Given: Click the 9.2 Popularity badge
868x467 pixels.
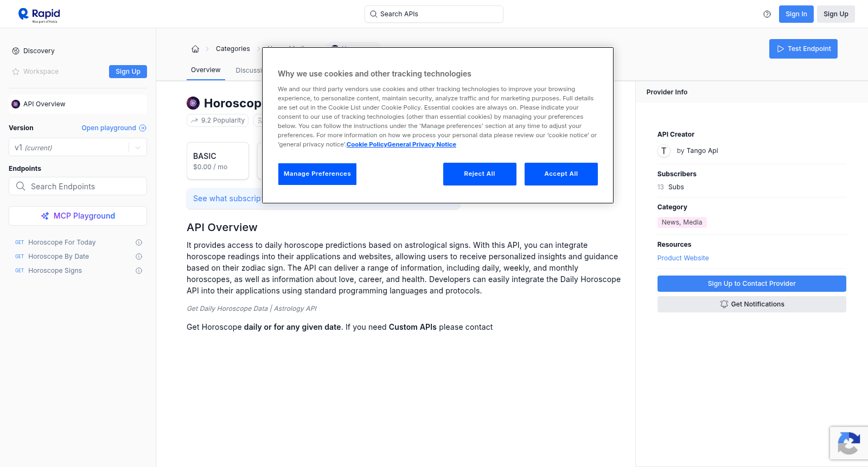Looking at the screenshot, I should pos(218,120).
